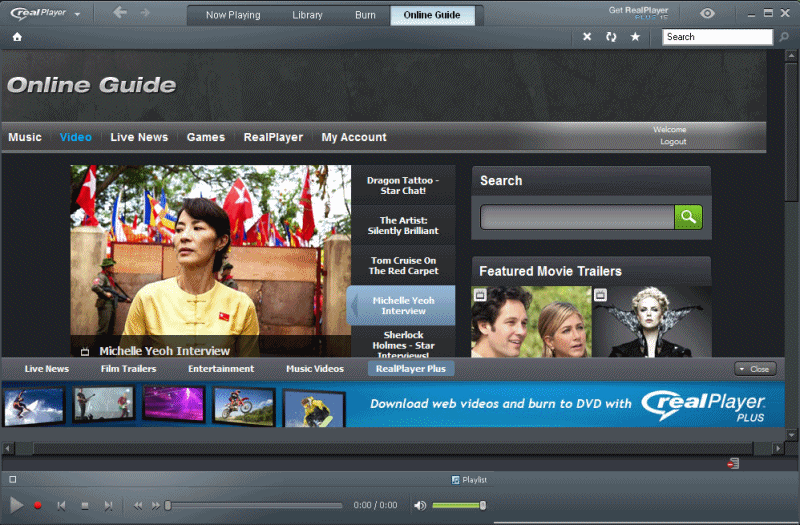Select The Artist: Silently Brilliant item

tap(403, 226)
